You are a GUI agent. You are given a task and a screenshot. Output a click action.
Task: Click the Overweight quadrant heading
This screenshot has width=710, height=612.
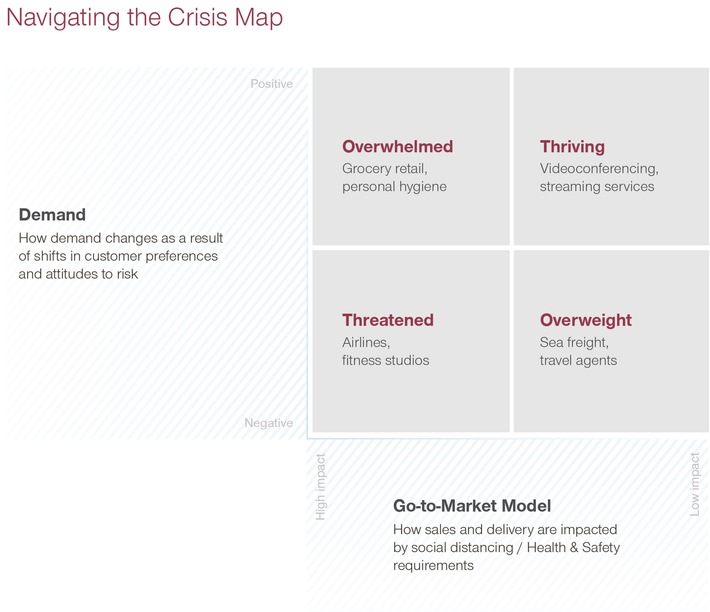(x=586, y=320)
